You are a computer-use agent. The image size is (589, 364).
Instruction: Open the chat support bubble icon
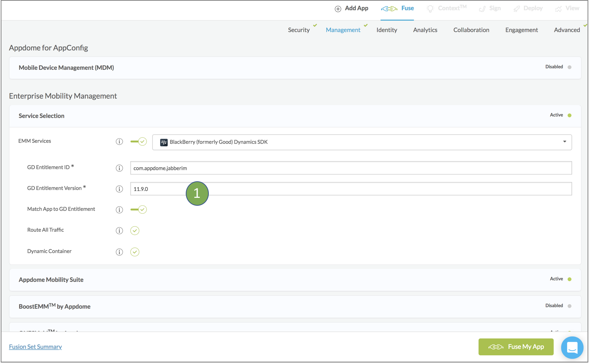point(572,347)
